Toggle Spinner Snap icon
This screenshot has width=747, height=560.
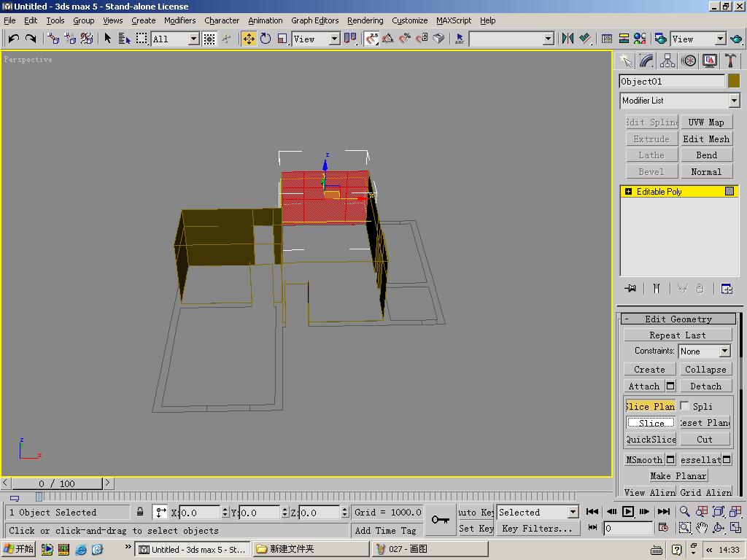click(x=422, y=39)
